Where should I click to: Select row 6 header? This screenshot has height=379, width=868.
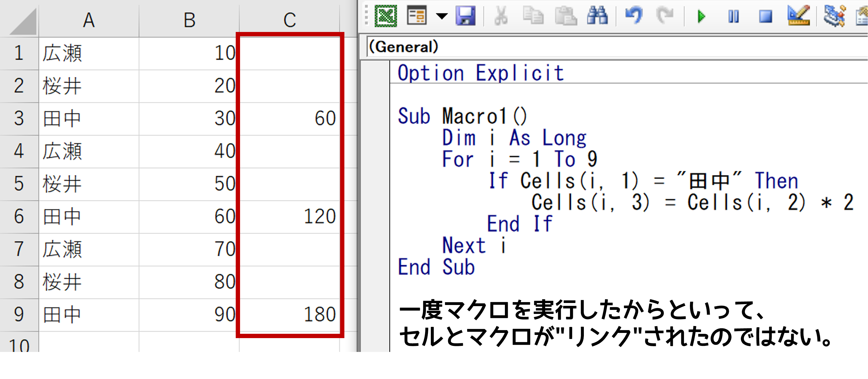[19, 216]
